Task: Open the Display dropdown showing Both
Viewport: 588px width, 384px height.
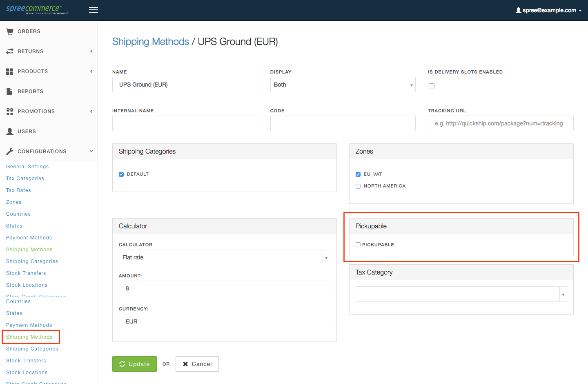Action: coord(343,85)
